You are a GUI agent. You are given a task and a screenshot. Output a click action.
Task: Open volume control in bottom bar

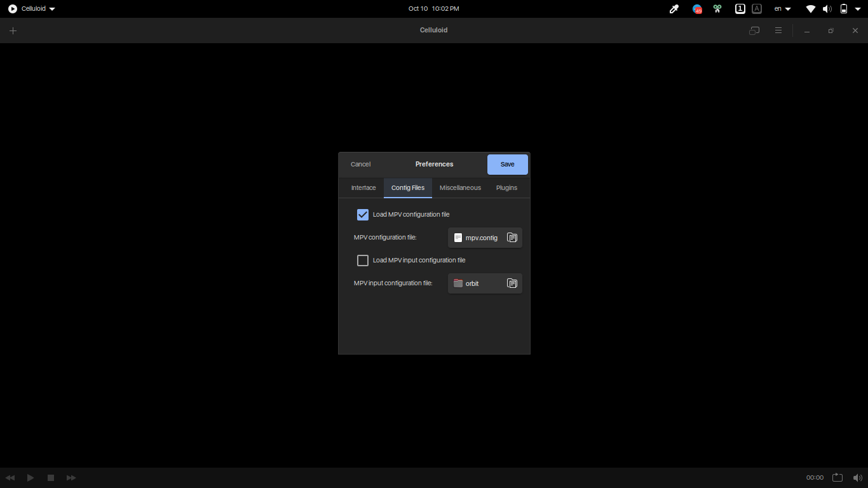tap(858, 477)
